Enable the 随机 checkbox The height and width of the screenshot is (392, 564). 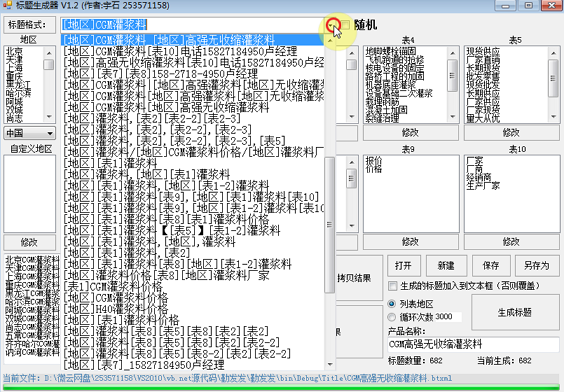tap(346, 25)
